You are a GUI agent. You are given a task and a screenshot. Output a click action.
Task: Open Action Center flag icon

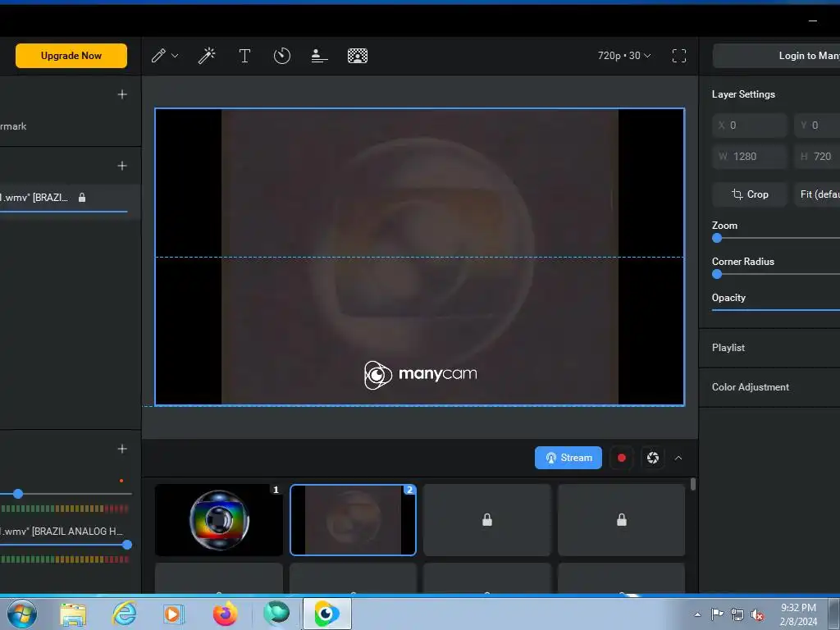click(x=717, y=614)
